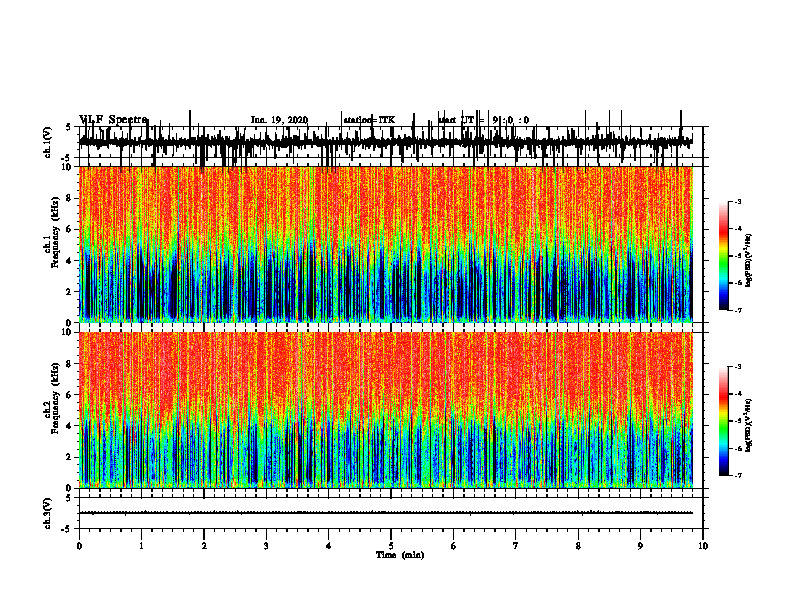The height and width of the screenshot is (612, 792).
Task: Click the ch.1(V) waveform axis label
Action: tap(48, 142)
